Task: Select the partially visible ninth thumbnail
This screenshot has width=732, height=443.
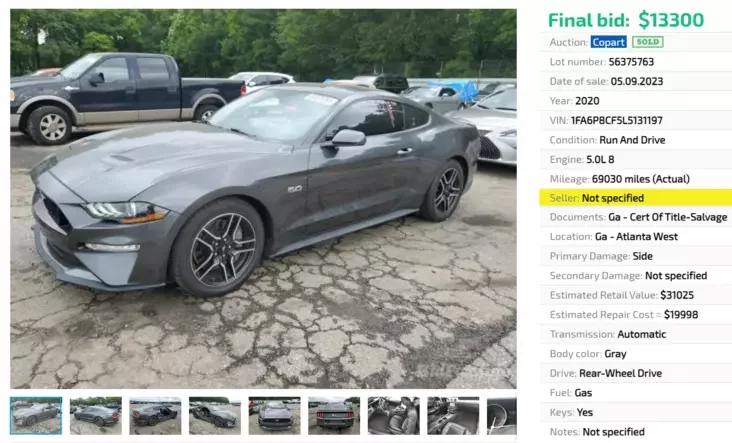Action: tap(502, 415)
